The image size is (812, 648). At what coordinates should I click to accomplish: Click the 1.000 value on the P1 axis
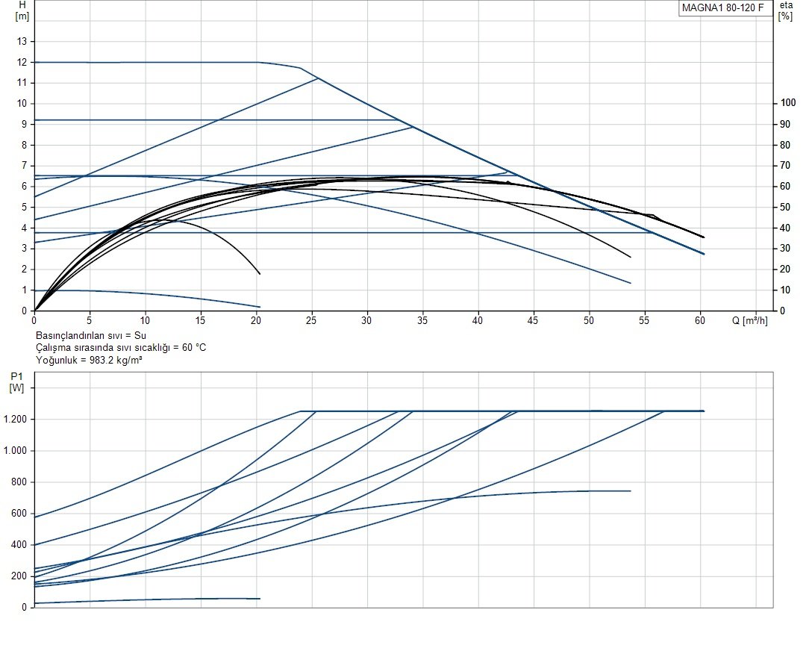pyautogui.click(x=15, y=451)
